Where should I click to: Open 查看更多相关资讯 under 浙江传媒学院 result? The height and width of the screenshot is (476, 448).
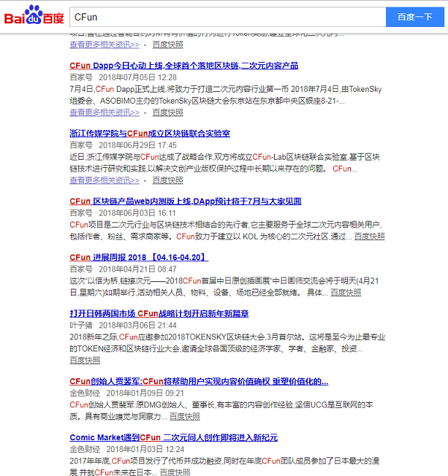[x=105, y=180]
